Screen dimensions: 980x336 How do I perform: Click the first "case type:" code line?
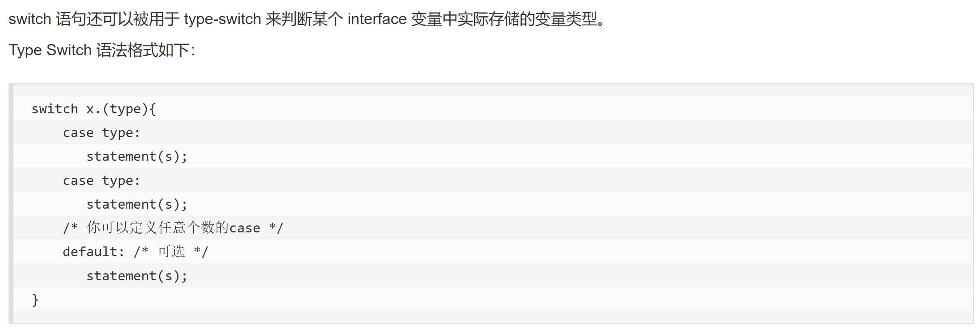click(x=101, y=133)
